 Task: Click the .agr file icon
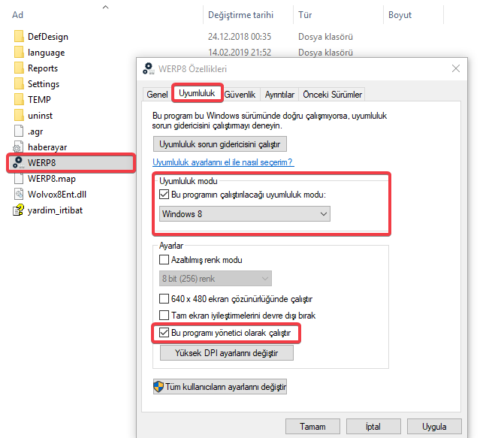19,131
